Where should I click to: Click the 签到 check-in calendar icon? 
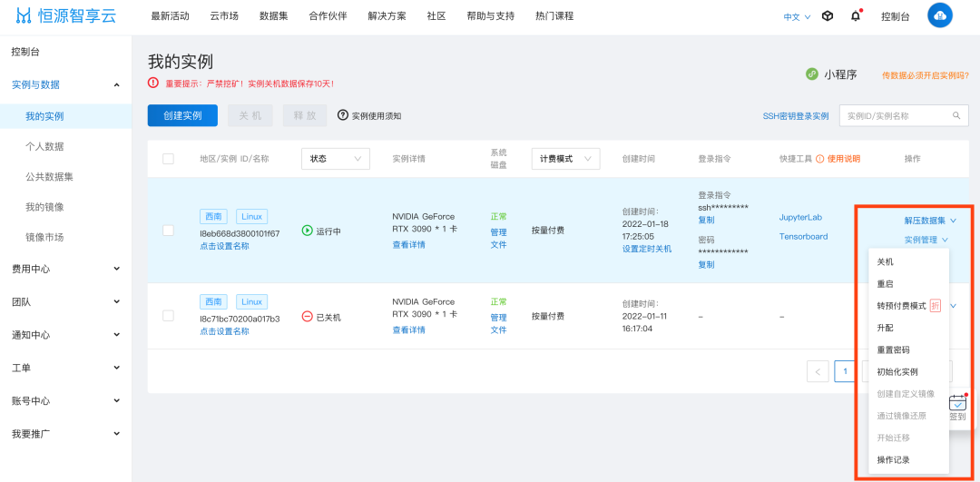(x=957, y=404)
